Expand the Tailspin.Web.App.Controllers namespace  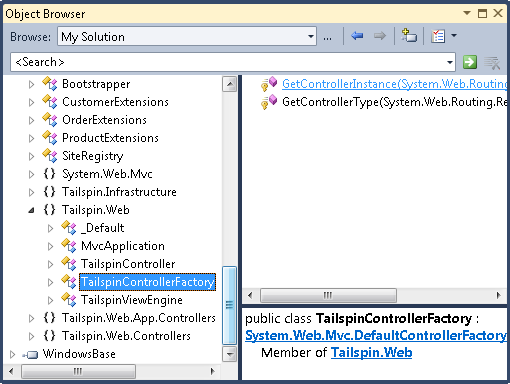point(31,318)
